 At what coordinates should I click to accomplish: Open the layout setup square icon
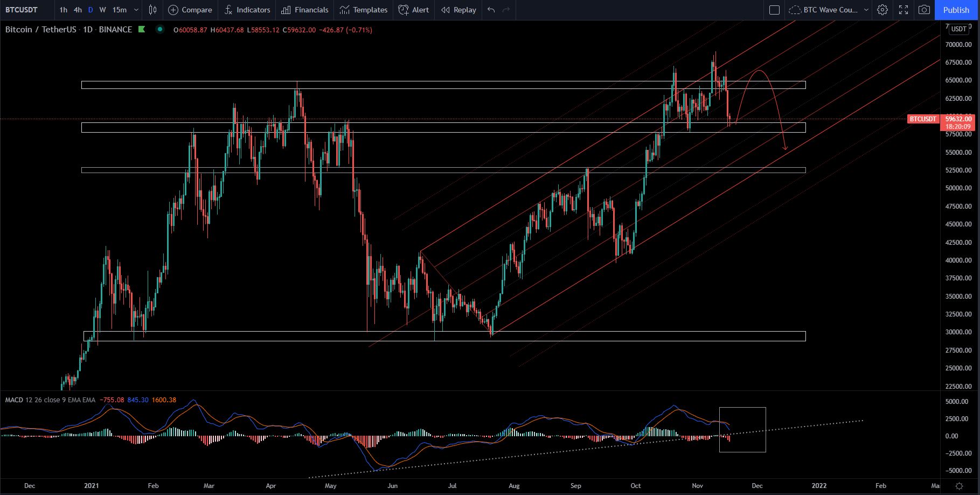tap(774, 10)
